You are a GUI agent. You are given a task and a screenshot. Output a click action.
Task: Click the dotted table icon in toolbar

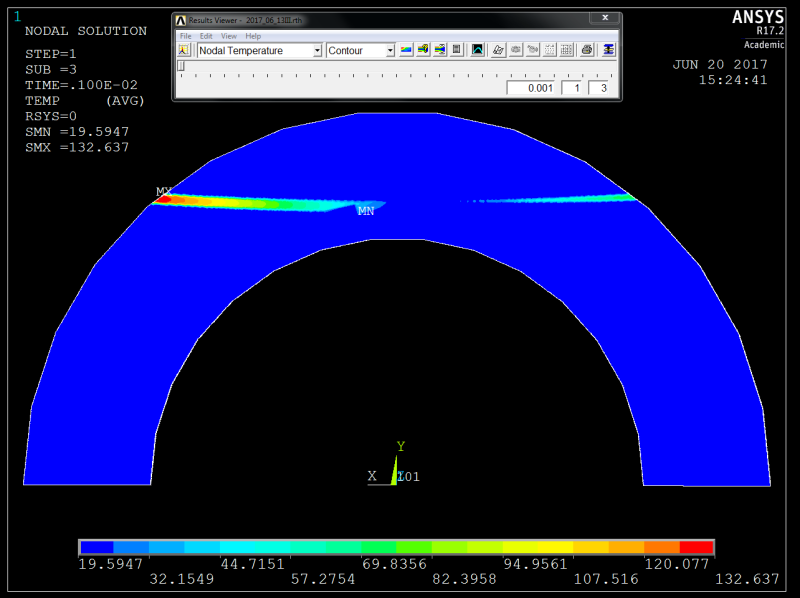point(549,50)
